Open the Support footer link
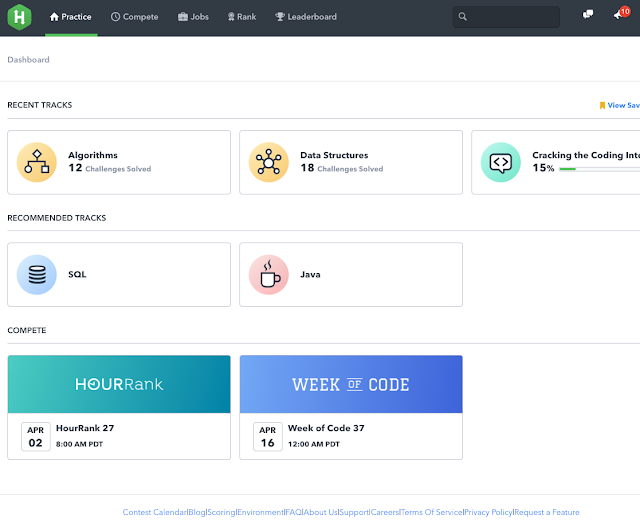This screenshot has height=527, width=640. coord(354,512)
